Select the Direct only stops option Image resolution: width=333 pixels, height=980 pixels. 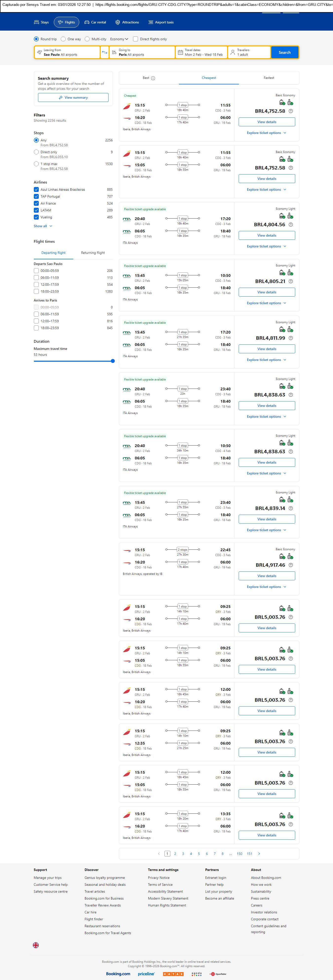click(36, 152)
